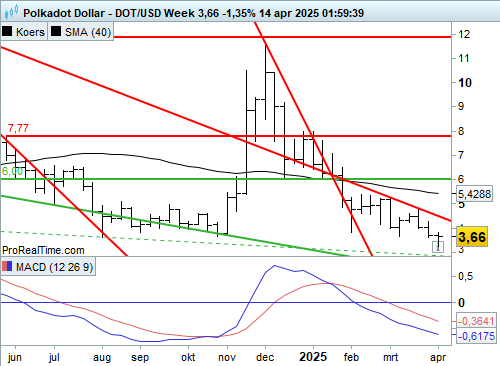The width and height of the screenshot is (500, 366).
Task: Click the apr label on time axis
Action: [438, 358]
